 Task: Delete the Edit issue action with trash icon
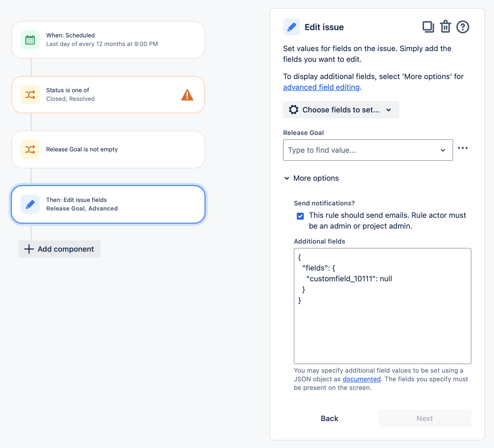(x=445, y=27)
